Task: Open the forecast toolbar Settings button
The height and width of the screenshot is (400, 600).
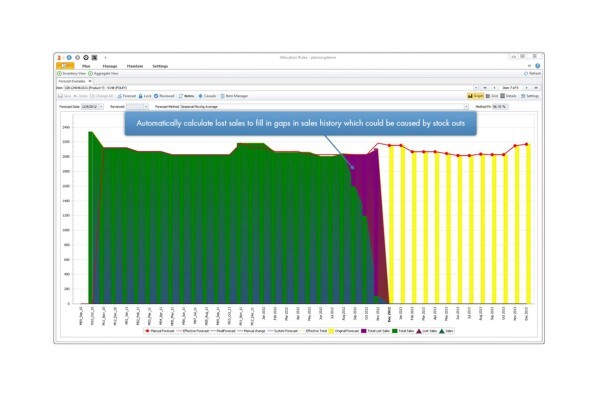Action: pos(530,96)
